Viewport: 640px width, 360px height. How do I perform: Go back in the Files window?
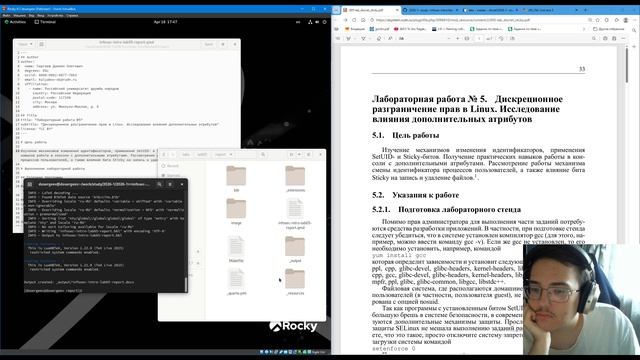click(x=164, y=155)
